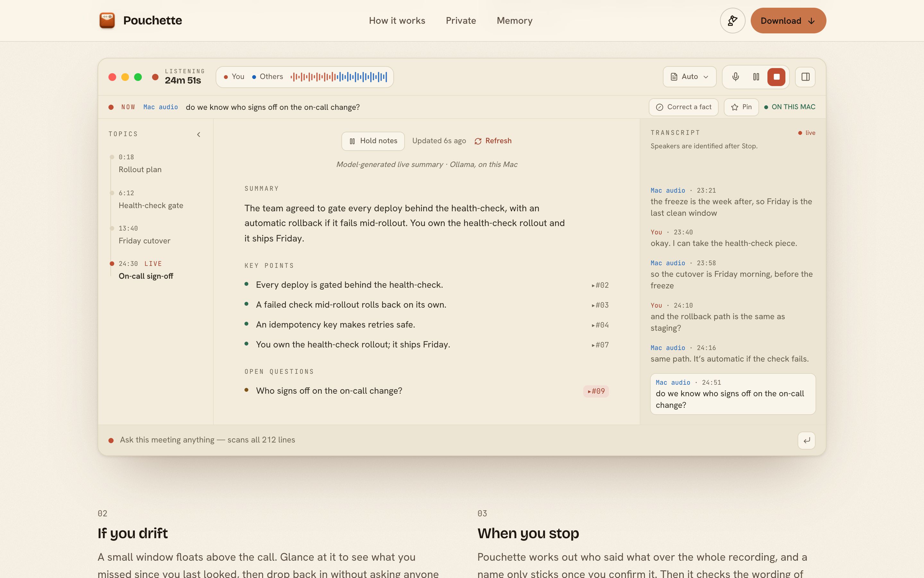924x578 pixels.
Task: Click the 'Every deploy is gated' key point
Action: pyautogui.click(x=349, y=285)
